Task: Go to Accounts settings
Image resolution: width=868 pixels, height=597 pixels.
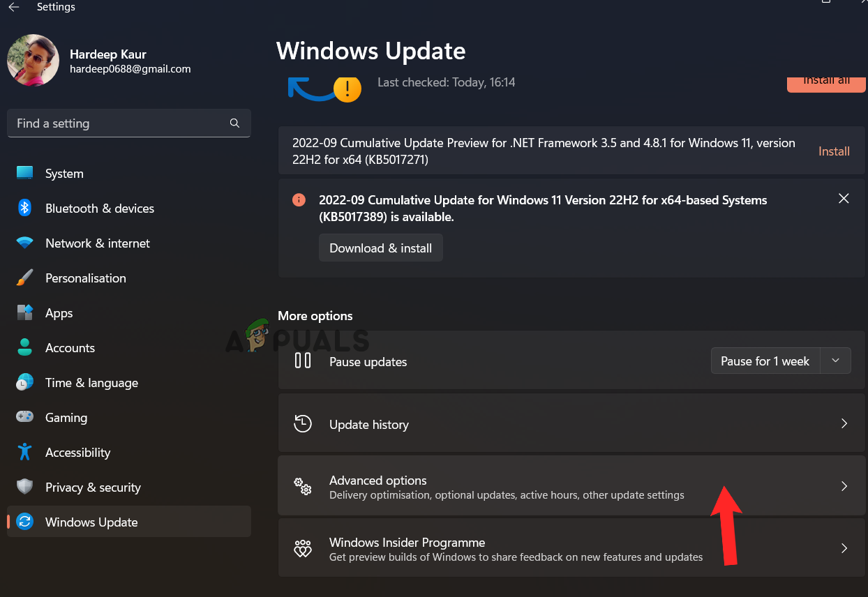Action: click(70, 348)
